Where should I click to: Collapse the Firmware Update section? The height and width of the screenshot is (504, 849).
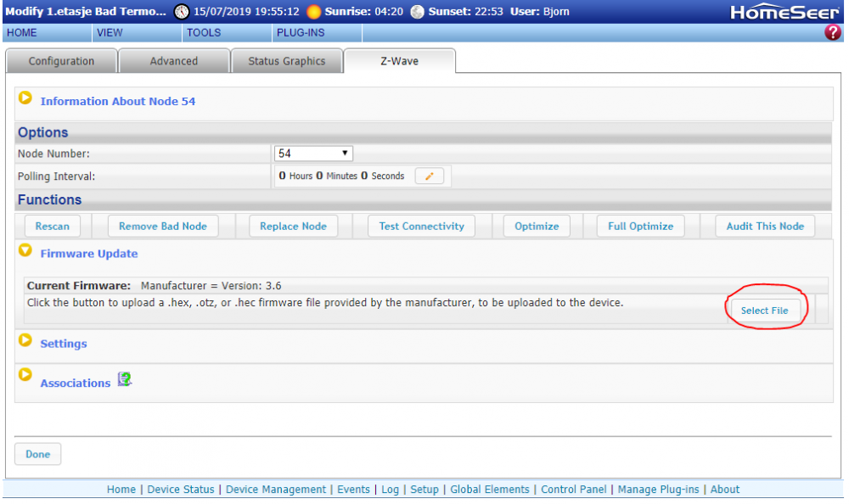(x=25, y=251)
